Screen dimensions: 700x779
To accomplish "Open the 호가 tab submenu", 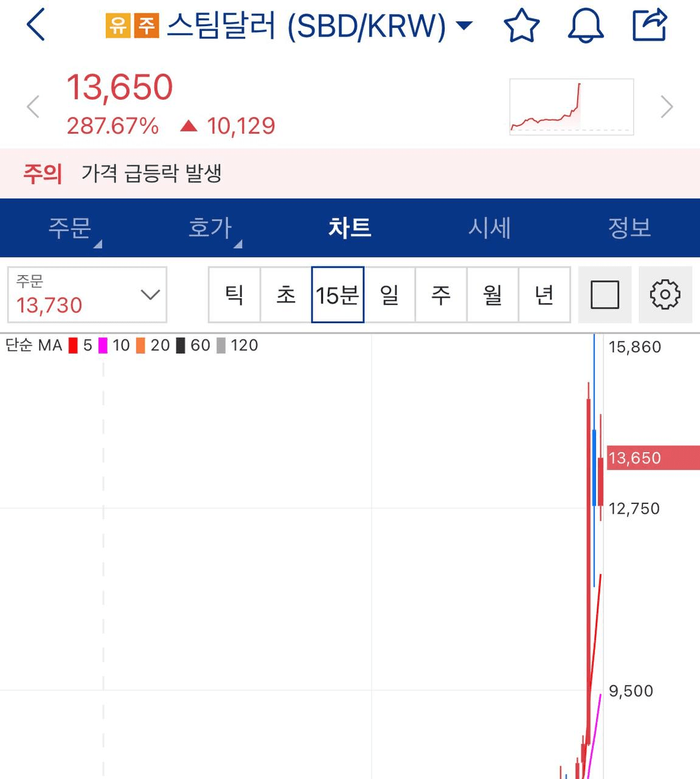I will [x=210, y=228].
